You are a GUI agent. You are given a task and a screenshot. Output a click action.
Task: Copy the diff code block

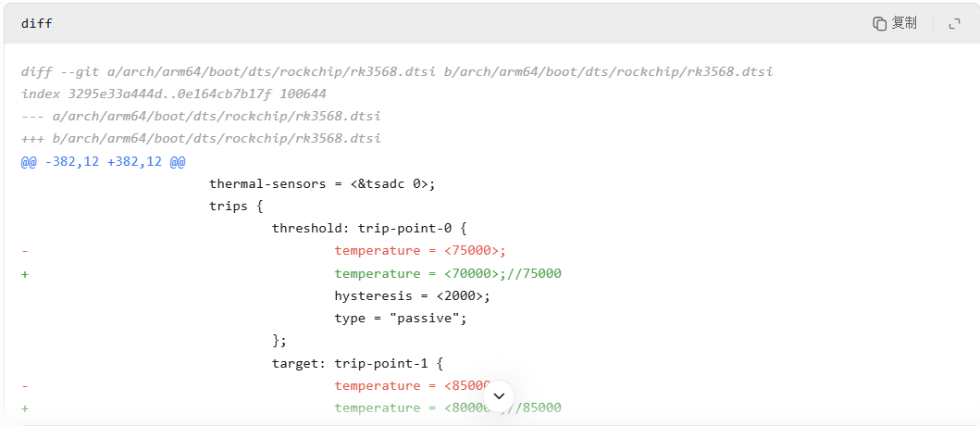tap(895, 23)
